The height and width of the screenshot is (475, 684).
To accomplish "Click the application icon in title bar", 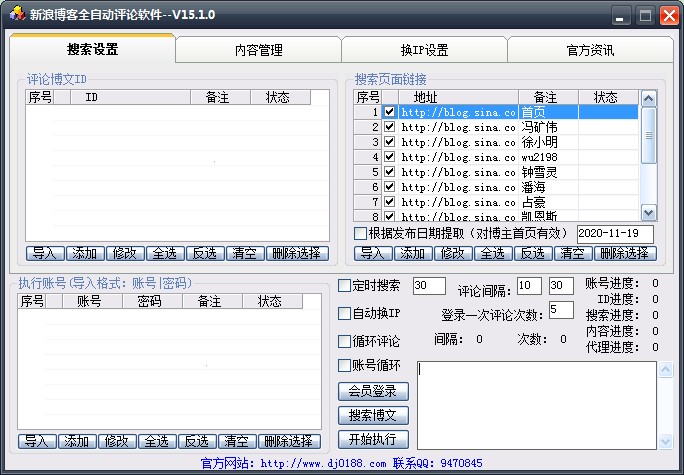I will point(17,14).
